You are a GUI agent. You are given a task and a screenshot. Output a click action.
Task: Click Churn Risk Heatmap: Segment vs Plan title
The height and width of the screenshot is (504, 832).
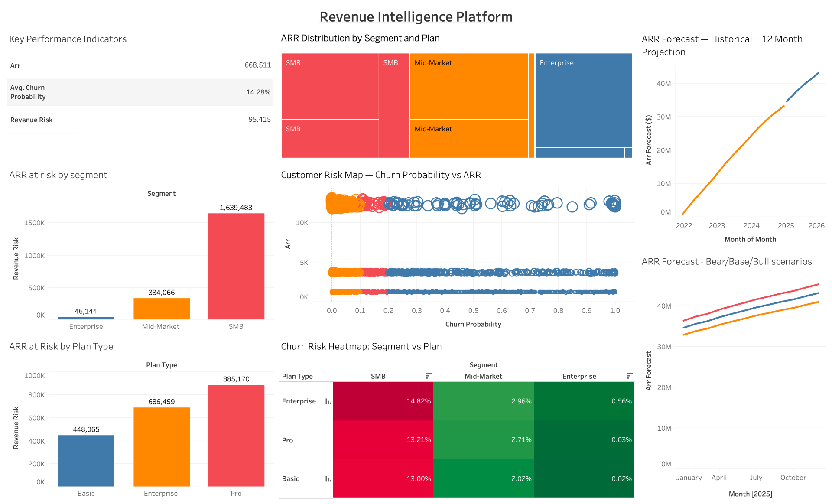[x=361, y=346]
